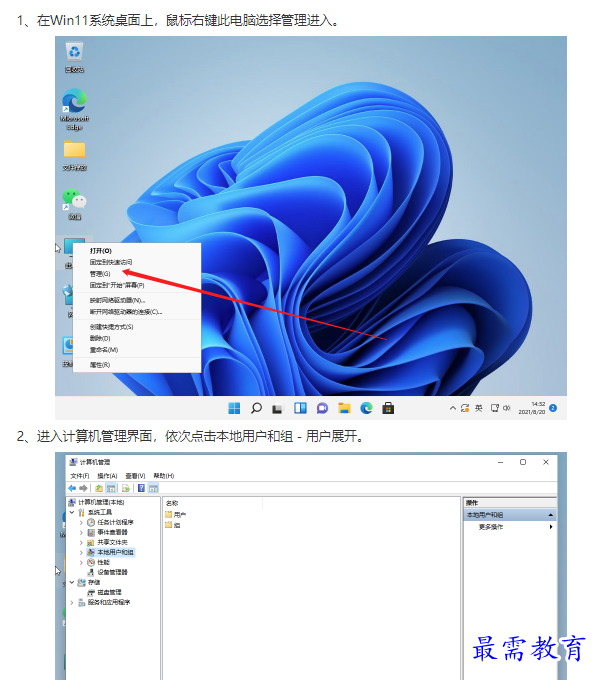
Task: Click the Forward arrow in 计算机管理 toolbar
Action: click(x=83, y=488)
